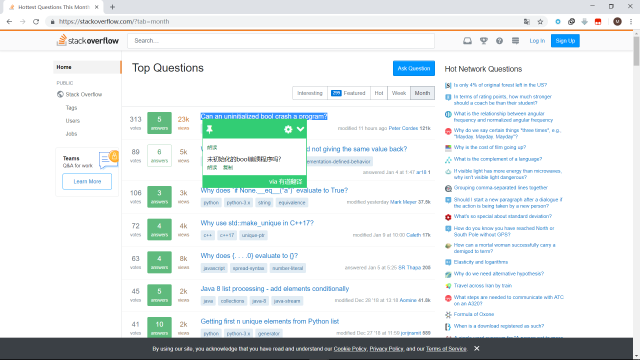Open the Terms of Service link
640x360 pixels.
[446, 349]
